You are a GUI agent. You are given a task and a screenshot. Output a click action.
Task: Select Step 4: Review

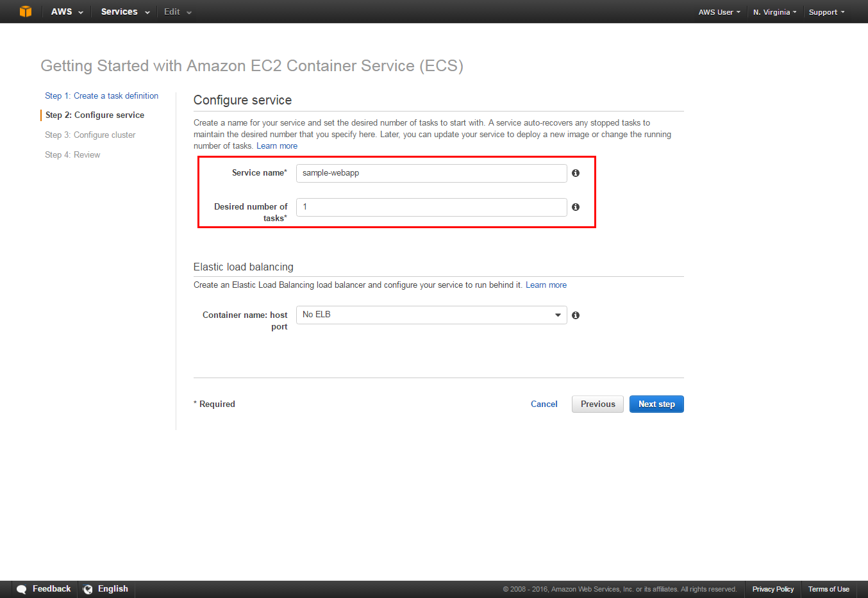pos(72,154)
